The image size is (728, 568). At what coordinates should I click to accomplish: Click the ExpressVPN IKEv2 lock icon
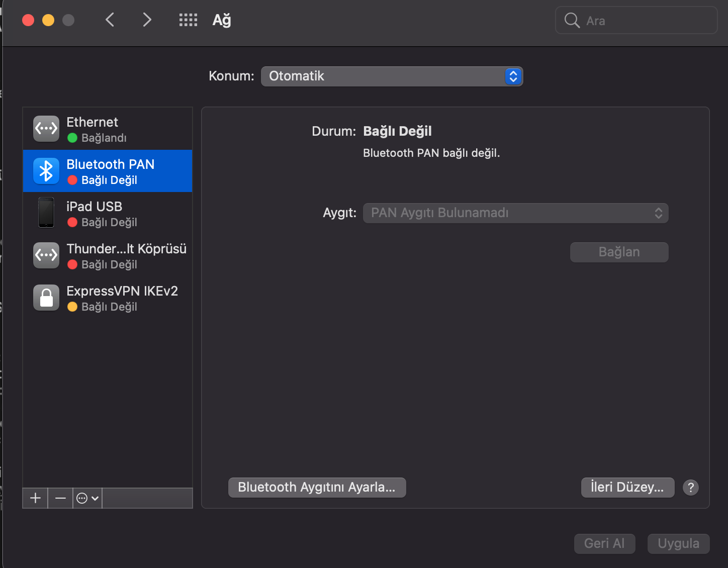(x=46, y=298)
